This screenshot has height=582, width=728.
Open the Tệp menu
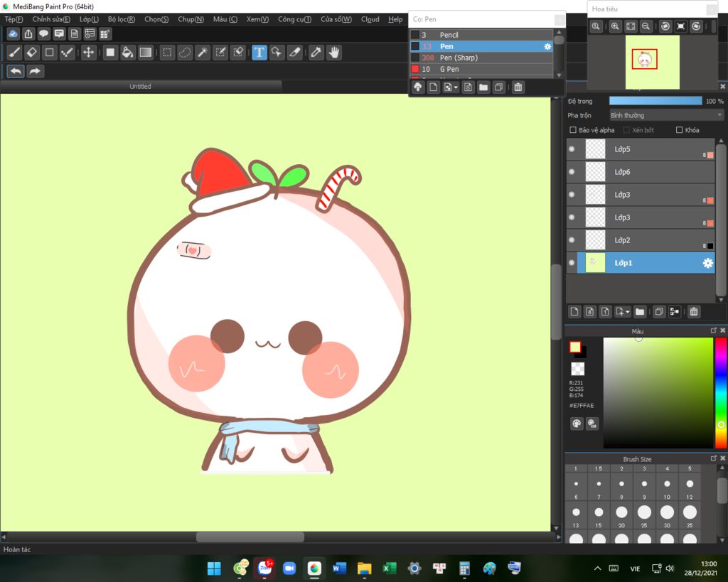14,19
